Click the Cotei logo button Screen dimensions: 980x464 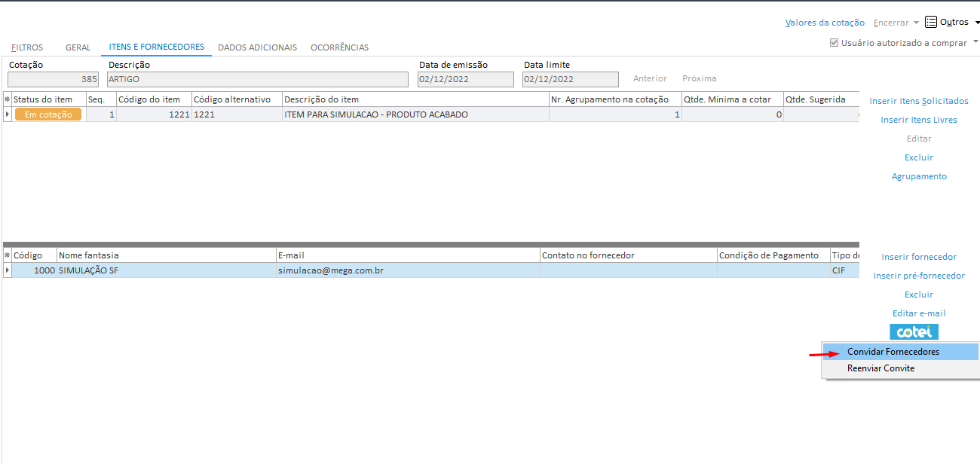pos(914,331)
